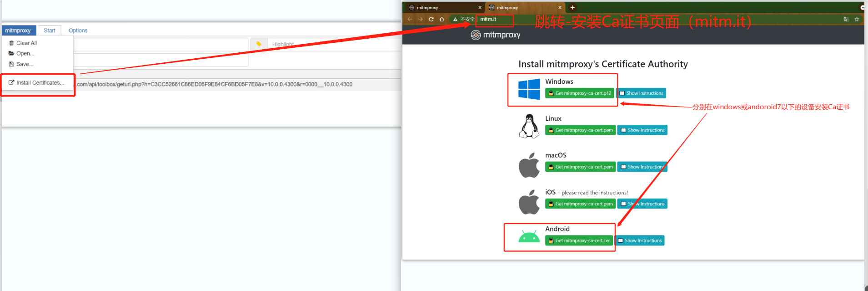
Task: Switch to the Start tab
Action: click(x=50, y=31)
